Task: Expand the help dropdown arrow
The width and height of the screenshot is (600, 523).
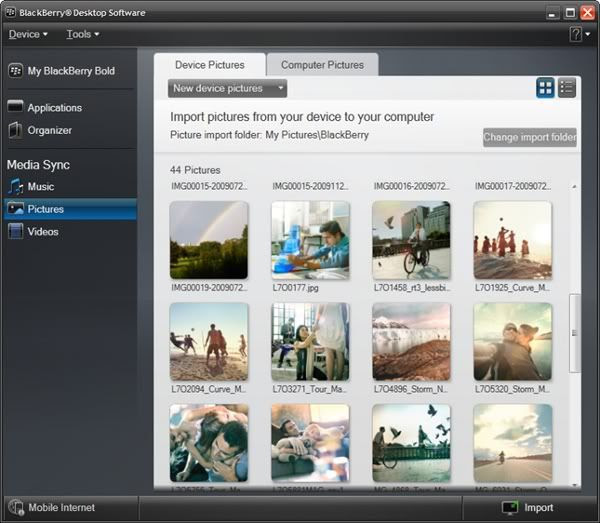Action: pyautogui.click(x=588, y=34)
